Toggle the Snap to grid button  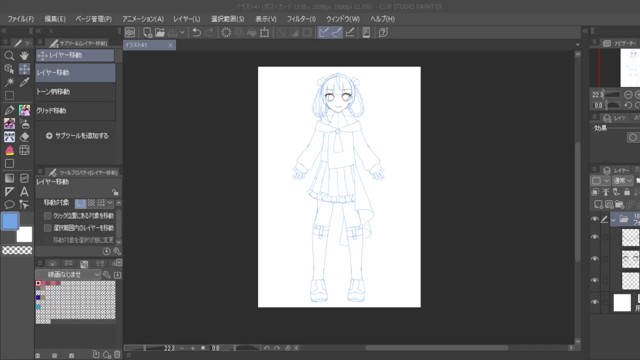pos(350,33)
